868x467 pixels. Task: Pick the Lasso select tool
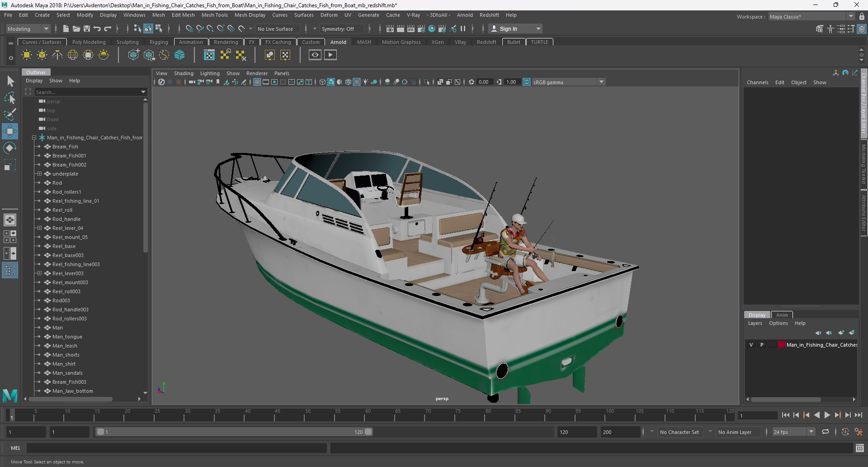(10, 98)
